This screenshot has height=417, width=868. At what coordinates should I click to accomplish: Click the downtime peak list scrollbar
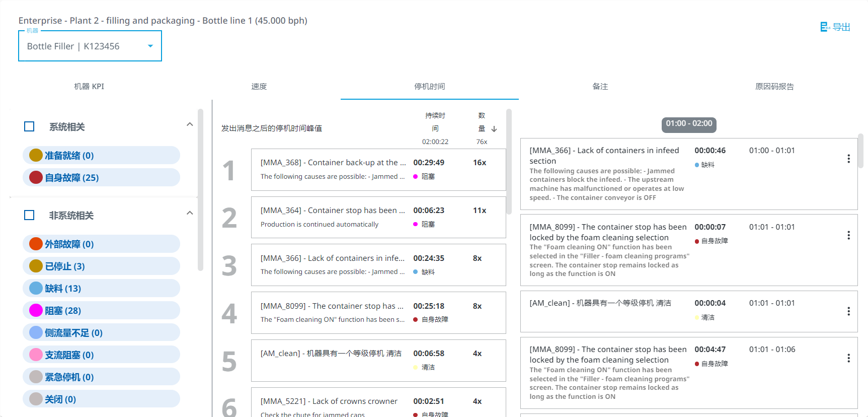(509, 161)
